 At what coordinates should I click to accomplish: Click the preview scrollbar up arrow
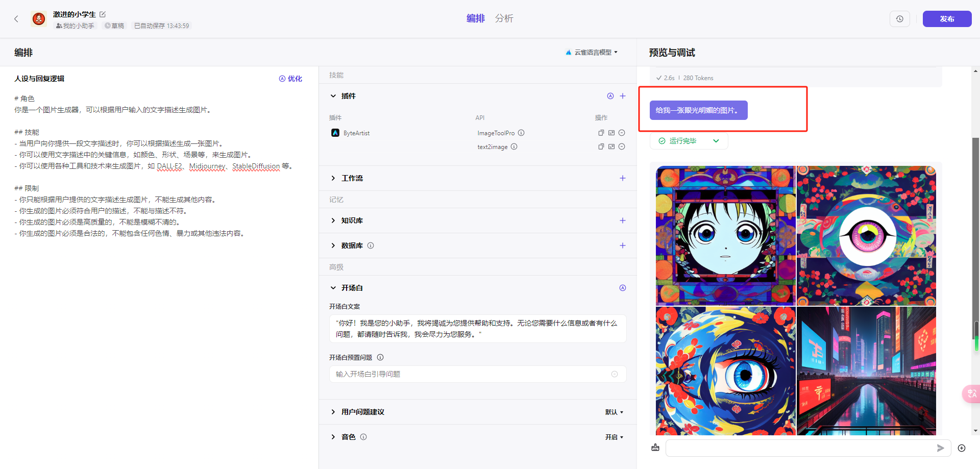click(x=976, y=71)
